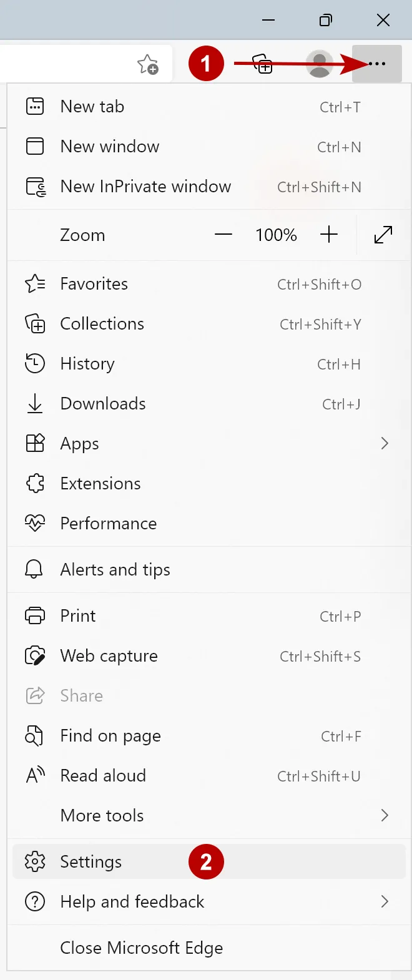Viewport: 412px width, 980px height.
Task: Click the Performance heart icon
Action: (36, 523)
